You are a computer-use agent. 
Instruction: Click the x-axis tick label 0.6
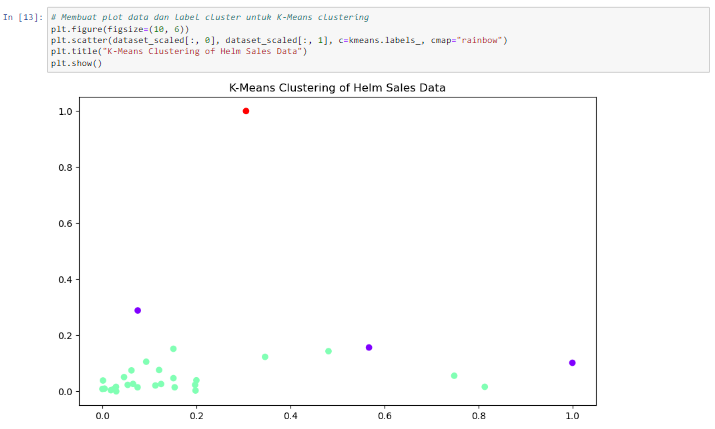pyautogui.click(x=385, y=412)
